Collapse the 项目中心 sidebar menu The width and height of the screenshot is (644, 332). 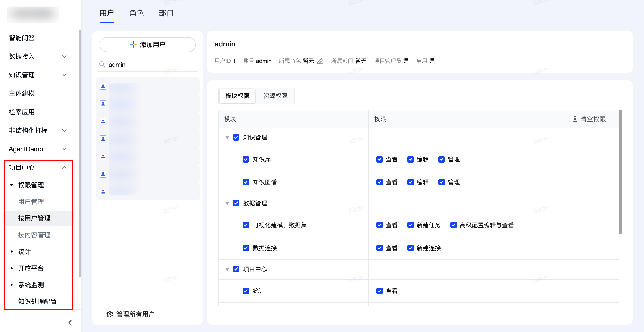(64, 167)
